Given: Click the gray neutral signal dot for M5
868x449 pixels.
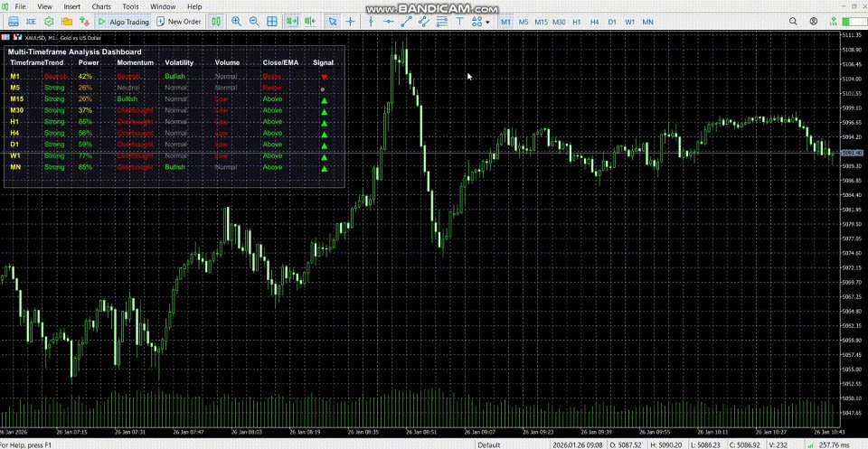Looking at the screenshot, I should click(x=323, y=89).
